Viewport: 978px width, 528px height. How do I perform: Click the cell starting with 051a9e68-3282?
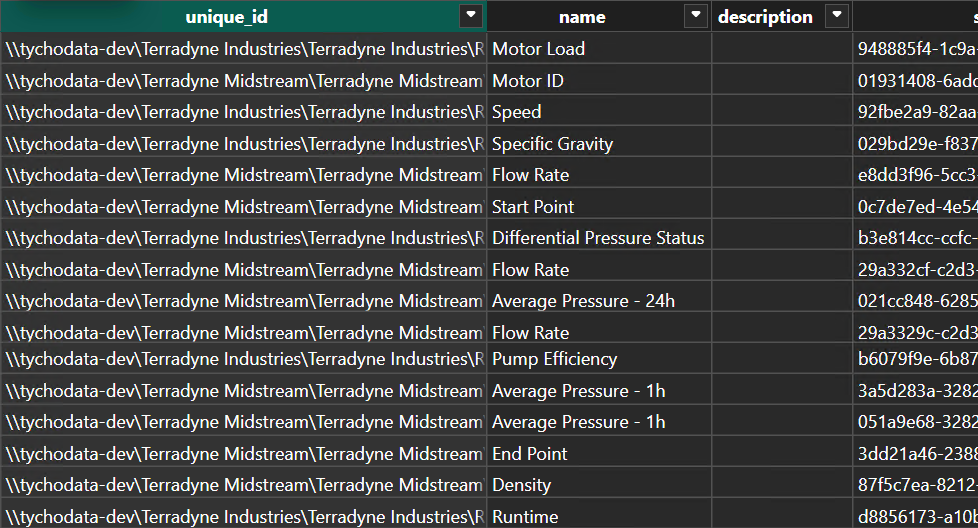pos(916,421)
